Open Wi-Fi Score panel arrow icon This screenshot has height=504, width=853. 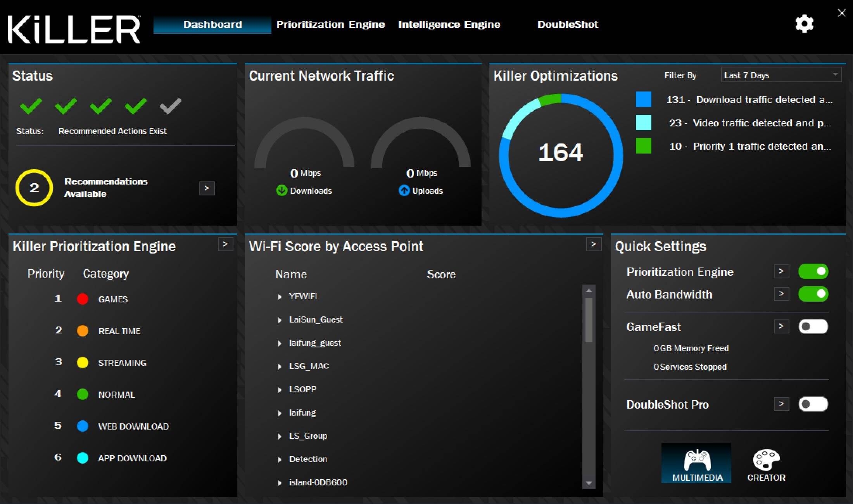(593, 244)
